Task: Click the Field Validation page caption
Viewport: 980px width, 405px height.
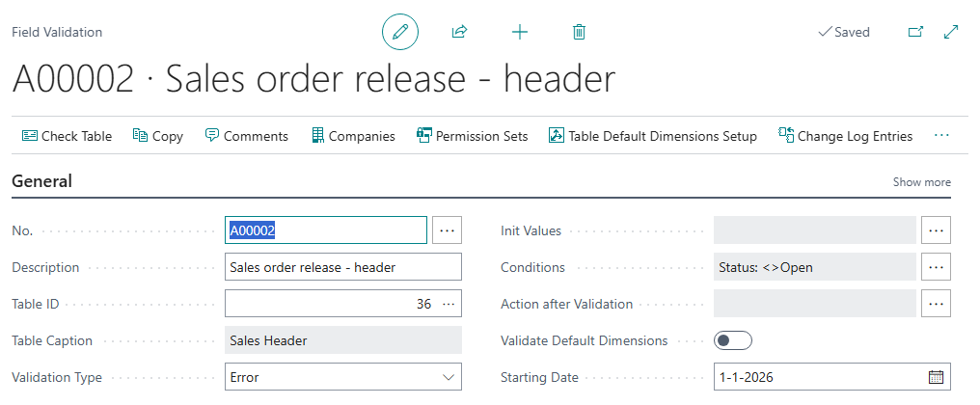Action: [57, 32]
